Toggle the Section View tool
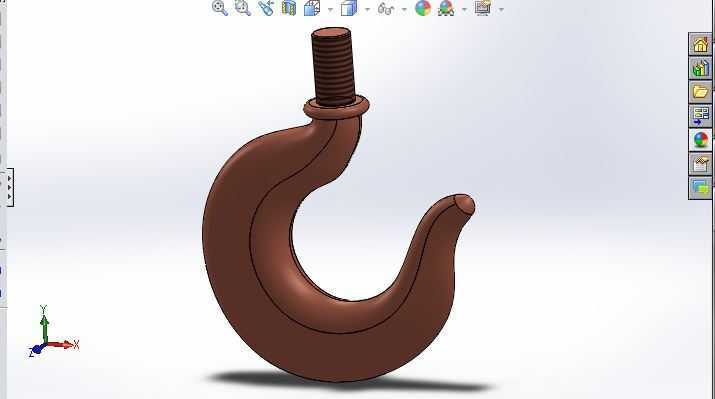715x399 pixels. pos(289,8)
